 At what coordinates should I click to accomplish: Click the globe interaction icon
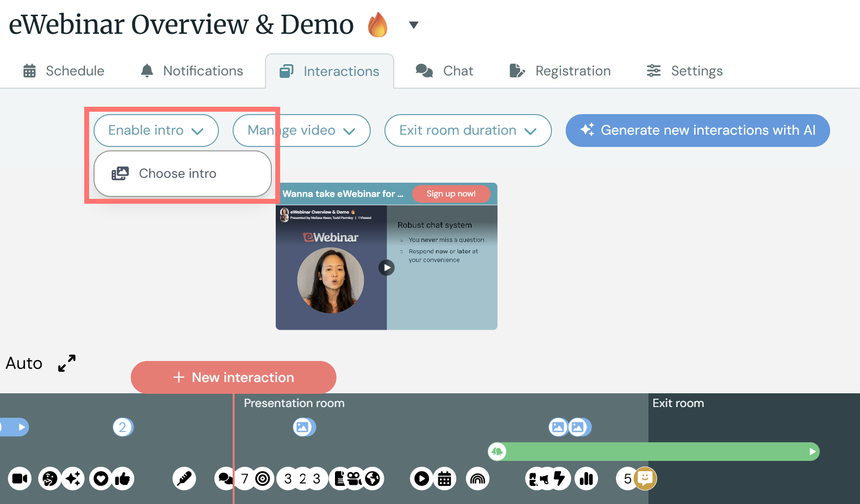(373, 479)
